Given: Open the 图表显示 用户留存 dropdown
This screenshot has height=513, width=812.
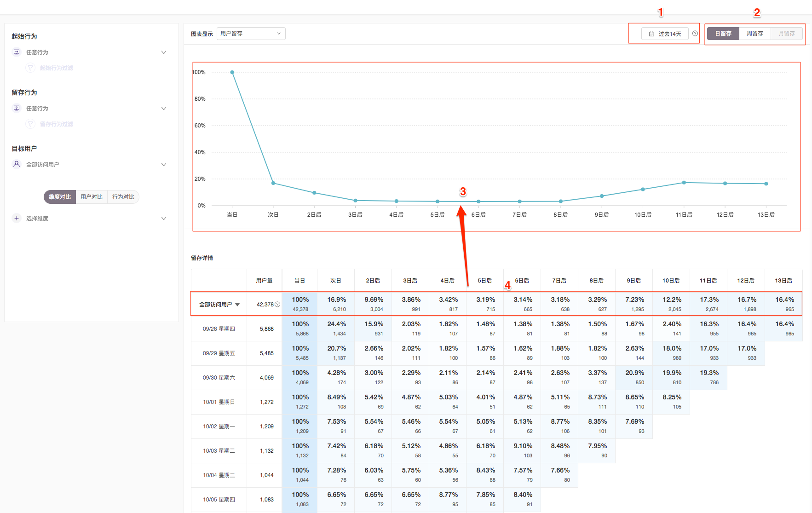Looking at the screenshot, I should [x=251, y=34].
